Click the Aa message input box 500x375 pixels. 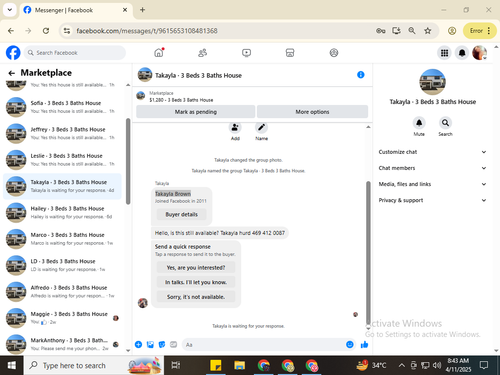(x=263, y=344)
